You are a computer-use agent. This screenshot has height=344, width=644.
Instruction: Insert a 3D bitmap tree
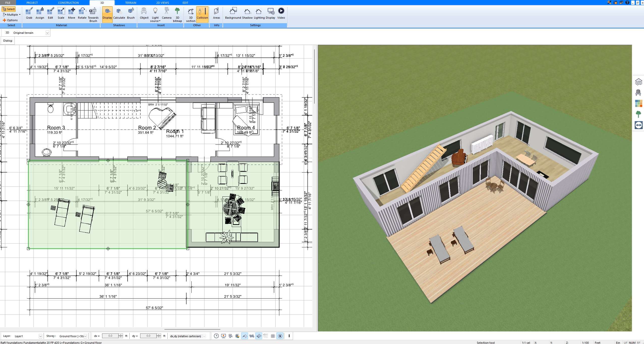[177, 15]
